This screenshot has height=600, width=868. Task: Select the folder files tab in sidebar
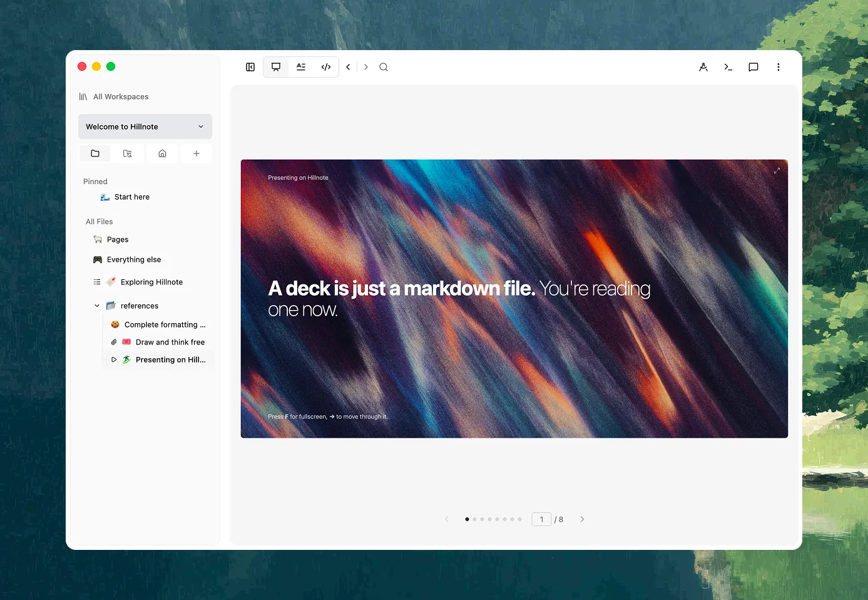tap(95, 153)
